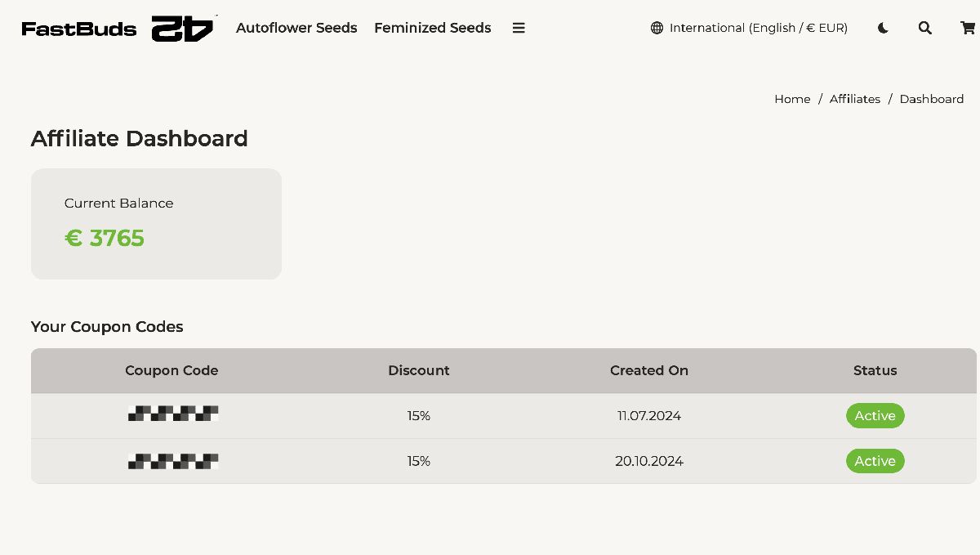Go to Home breadcrumb link

click(792, 99)
